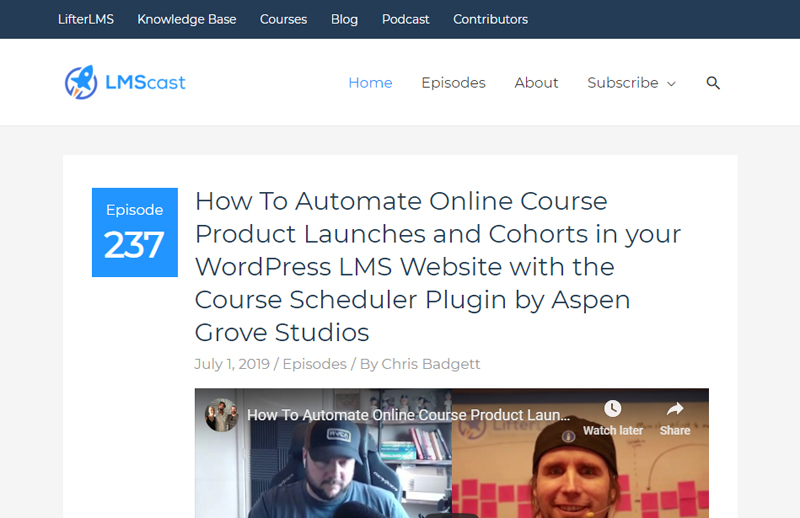
Task: Open Blog in top bar
Action: pyautogui.click(x=344, y=19)
